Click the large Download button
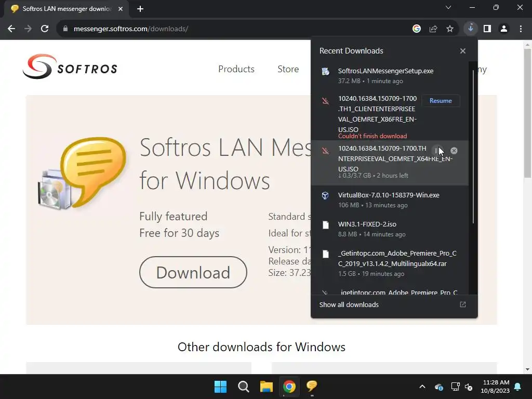 tap(193, 272)
